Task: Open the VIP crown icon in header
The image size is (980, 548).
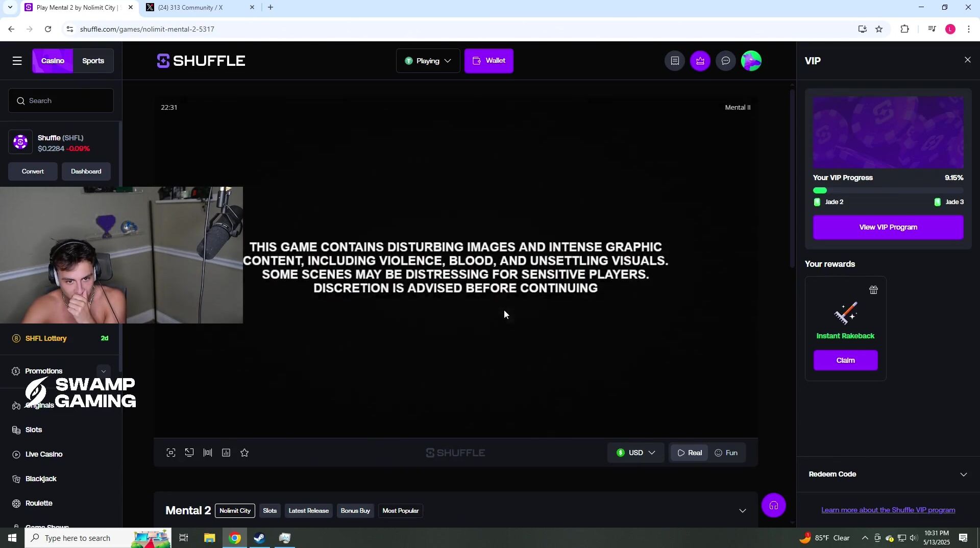Action: point(700,61)
